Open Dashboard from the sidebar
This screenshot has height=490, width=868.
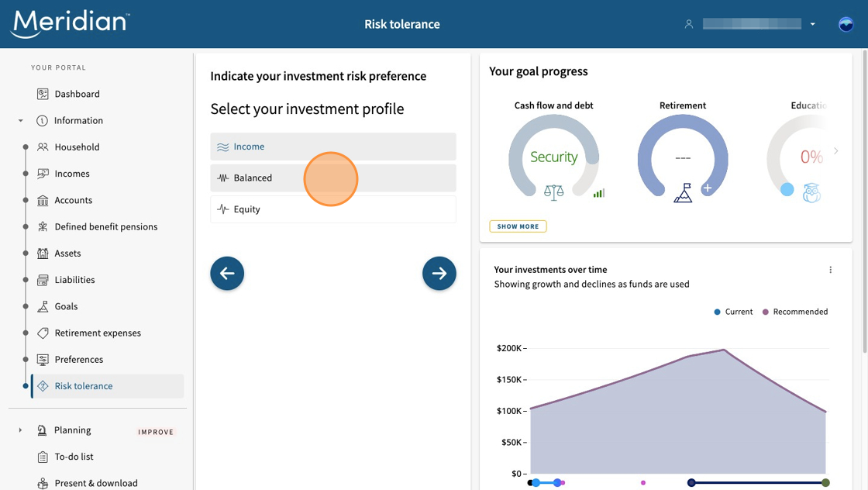pyautogui.click(x=77, y=94)
